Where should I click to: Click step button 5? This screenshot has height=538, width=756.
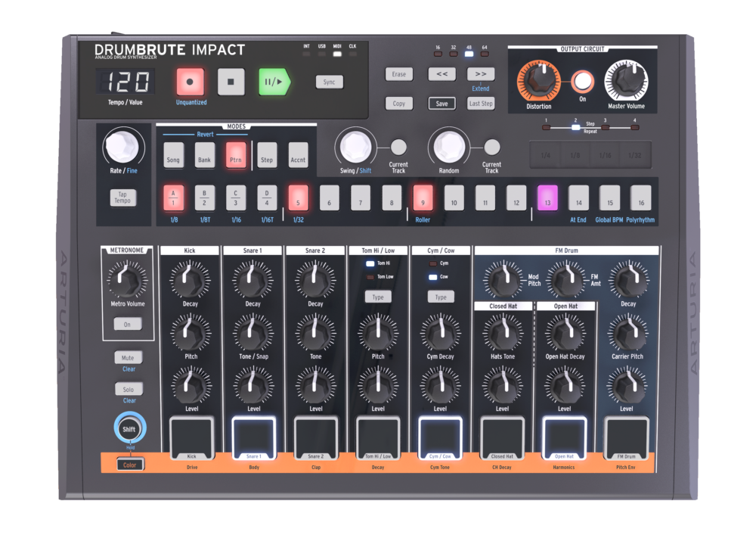pyautogui.click(x=298, y=197)
